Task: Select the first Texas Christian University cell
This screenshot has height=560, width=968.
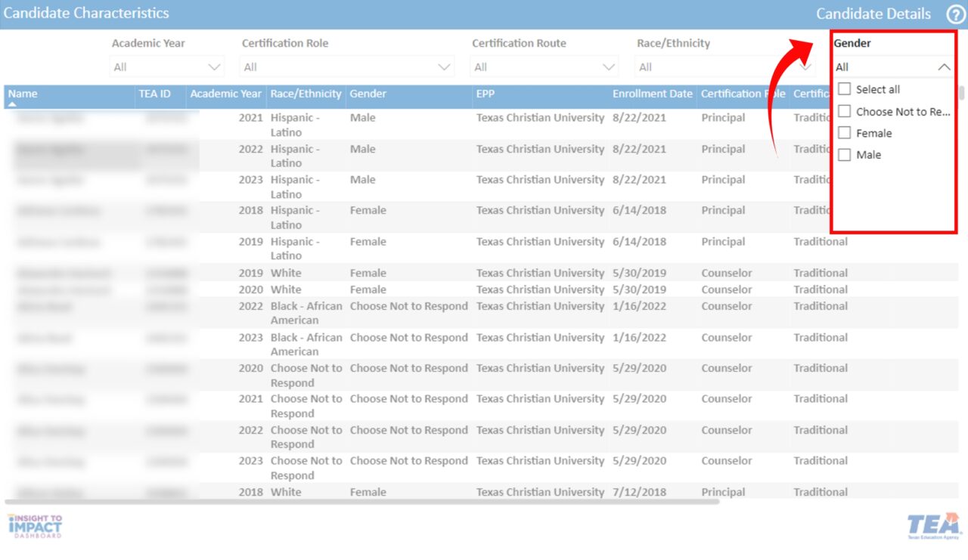Action: (x=540, y=118)
